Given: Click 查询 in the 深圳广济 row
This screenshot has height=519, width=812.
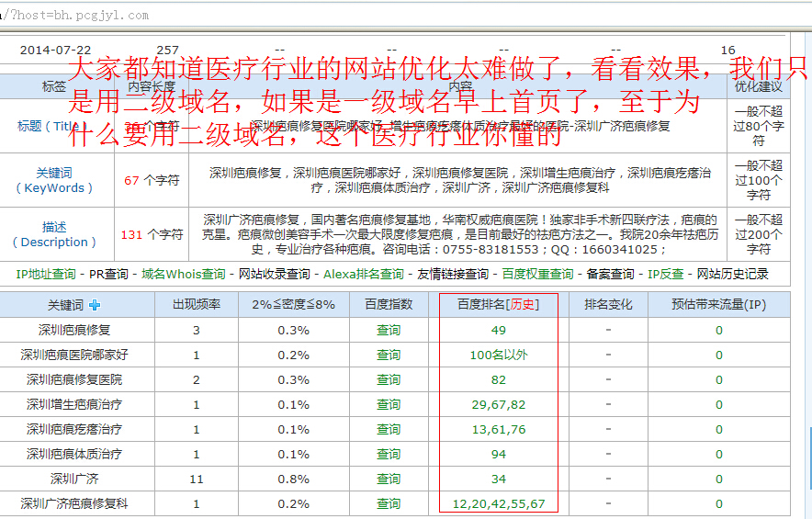Looking at the screenshot, I should pos(389,479).
